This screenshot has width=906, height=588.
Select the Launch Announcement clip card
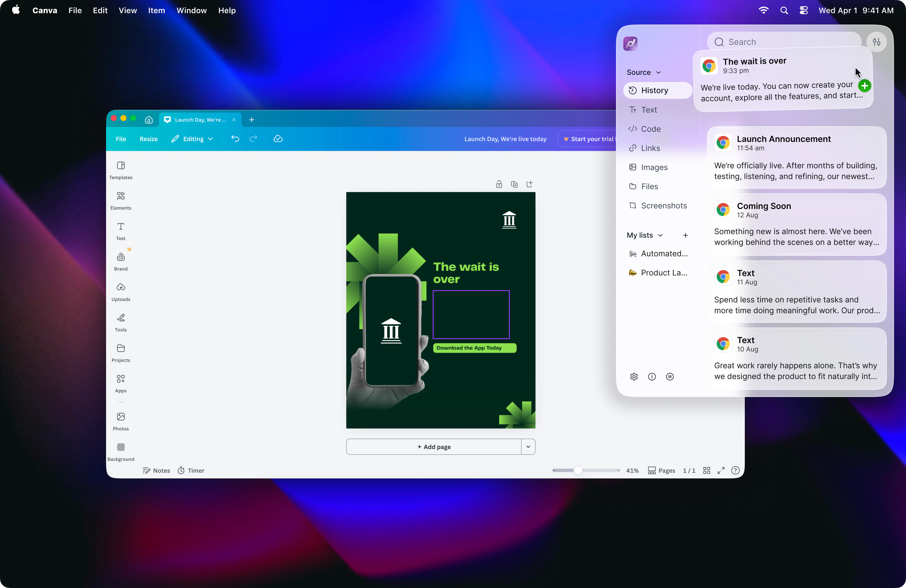pyautogui.click(x=797, y=157)
